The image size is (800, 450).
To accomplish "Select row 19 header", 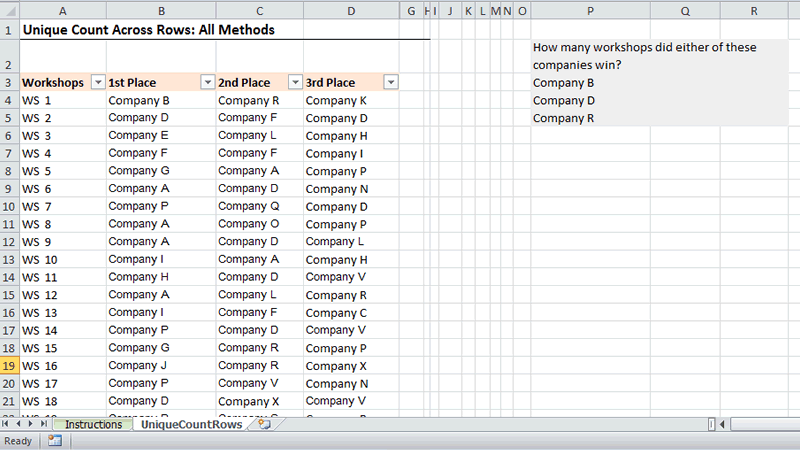I will click(x=8, y=366).
